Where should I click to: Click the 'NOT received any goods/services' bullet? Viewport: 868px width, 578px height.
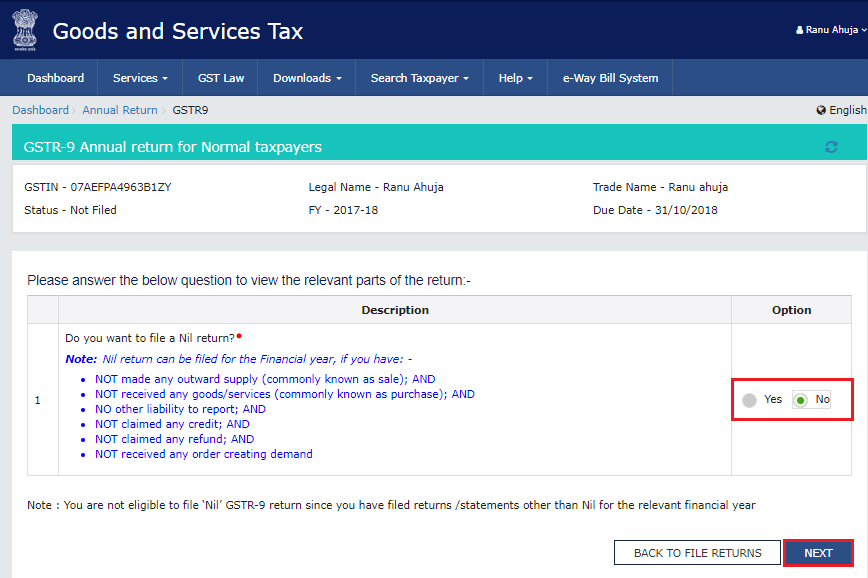click(285, 394)
